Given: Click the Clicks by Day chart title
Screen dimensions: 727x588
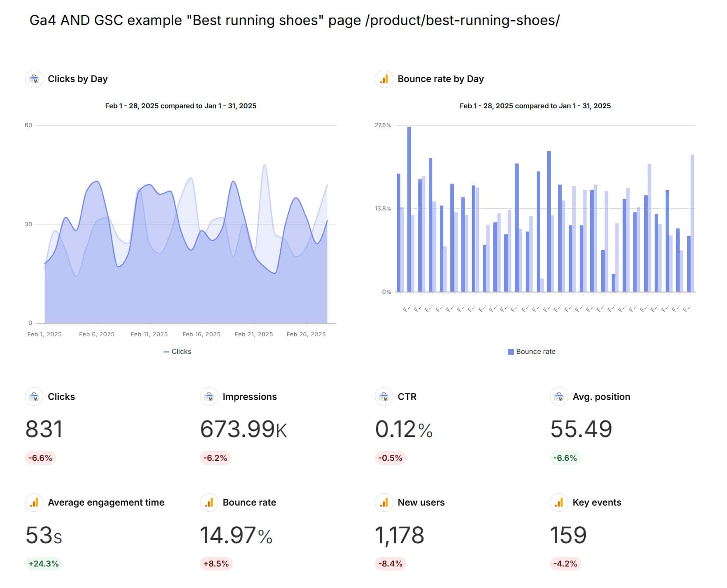Looking at the screenshot, I should coord(78,79).
